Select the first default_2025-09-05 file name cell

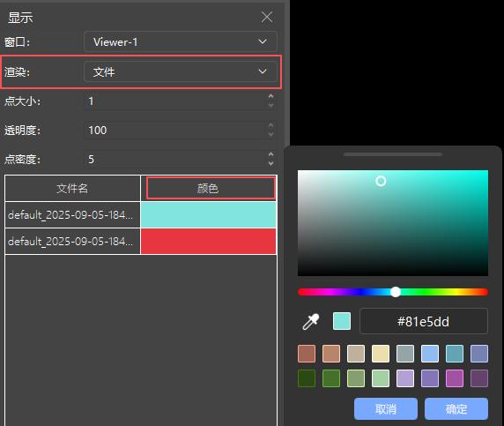coord(72,214)
